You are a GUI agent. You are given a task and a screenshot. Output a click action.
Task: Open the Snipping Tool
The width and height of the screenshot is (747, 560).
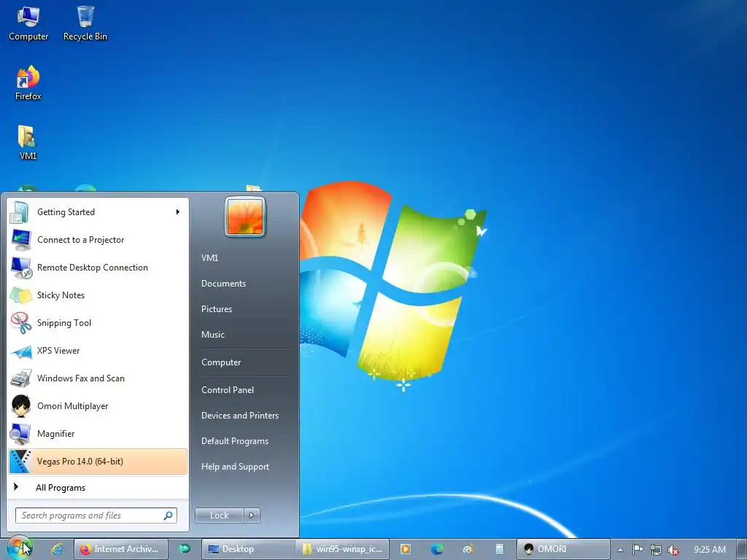[x=98, y=322]
